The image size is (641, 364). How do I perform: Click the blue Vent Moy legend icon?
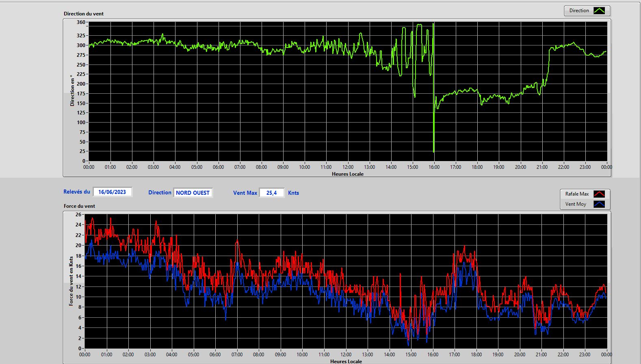pyautogui.click(x=599, y=204)
